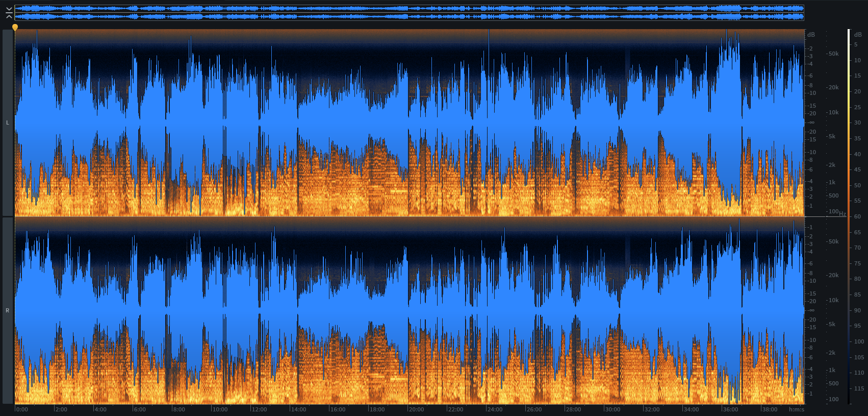Click the 10:00 mark on the timeline ruler
868x416 pixels.
pos(219,409)
